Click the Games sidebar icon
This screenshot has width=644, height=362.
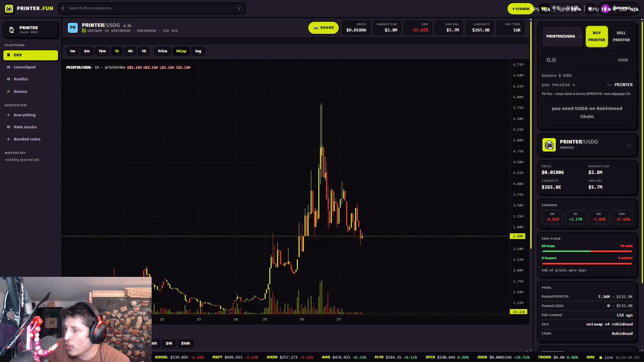tap(8, 91)
